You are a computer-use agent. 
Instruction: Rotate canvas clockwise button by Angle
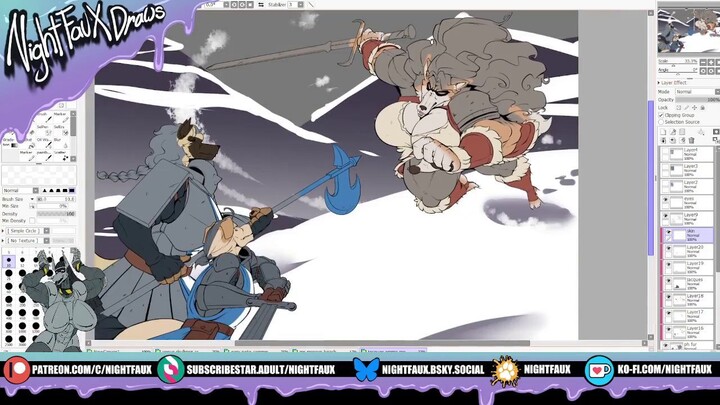tap(711, 71)
